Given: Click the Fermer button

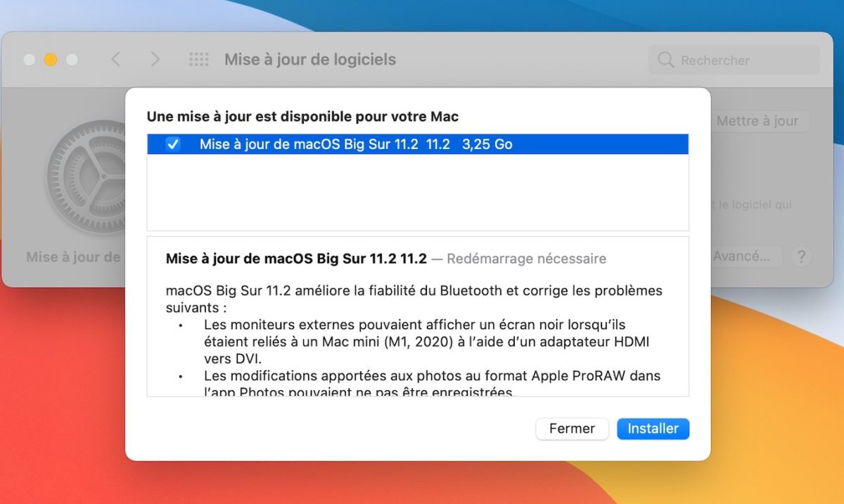Looking at the screenshot, I should (x=572, y=429).
